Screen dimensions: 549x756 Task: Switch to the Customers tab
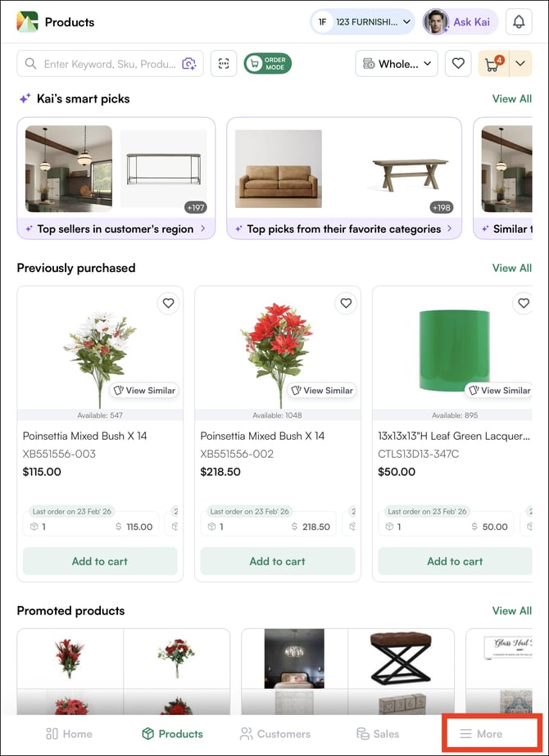pos(275,734)
